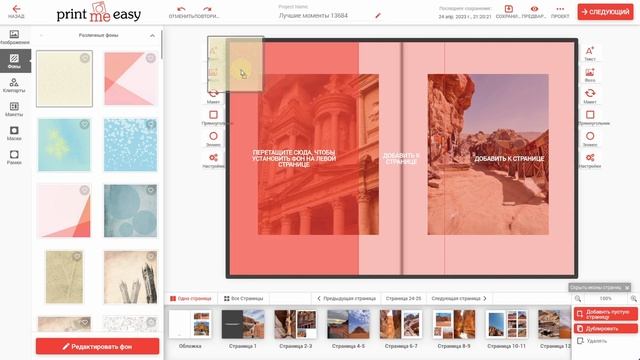The image size is (640, 360).
Task: Open Страница 1 thumbnail
Action: [x=243, y=324]
